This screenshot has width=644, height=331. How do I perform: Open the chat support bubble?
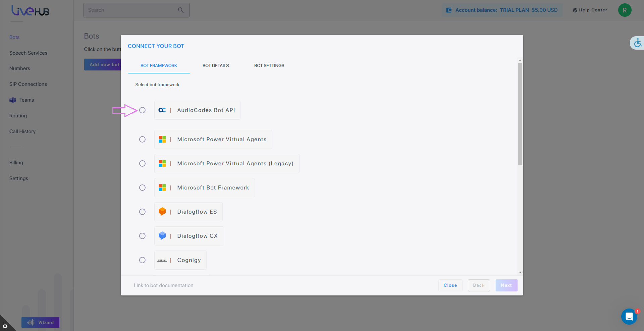(629, 316)
